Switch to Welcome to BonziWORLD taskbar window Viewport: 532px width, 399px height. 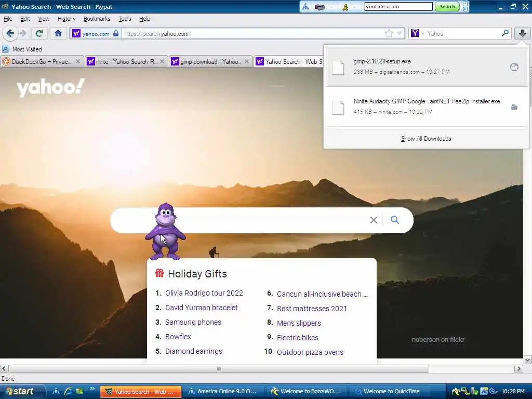(306, 392)
